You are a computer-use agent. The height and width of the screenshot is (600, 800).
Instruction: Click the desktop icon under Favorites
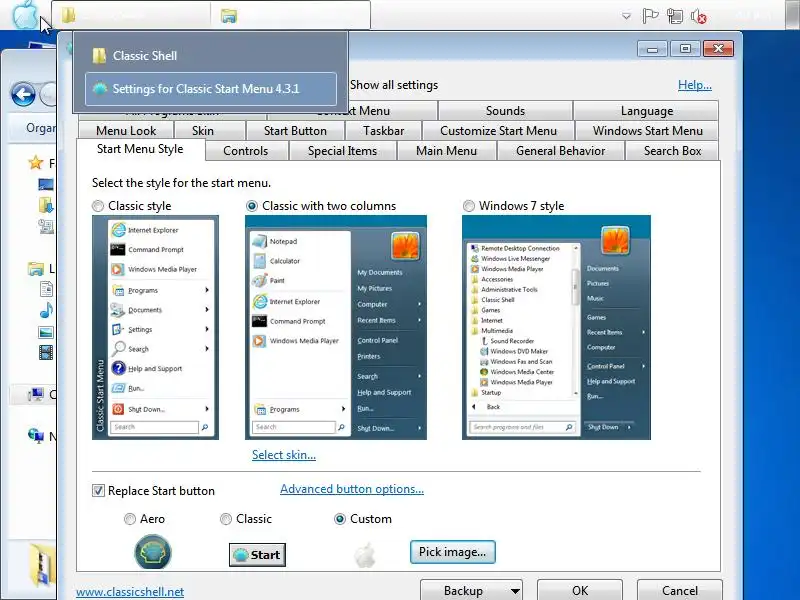click(x=46, y=184)
